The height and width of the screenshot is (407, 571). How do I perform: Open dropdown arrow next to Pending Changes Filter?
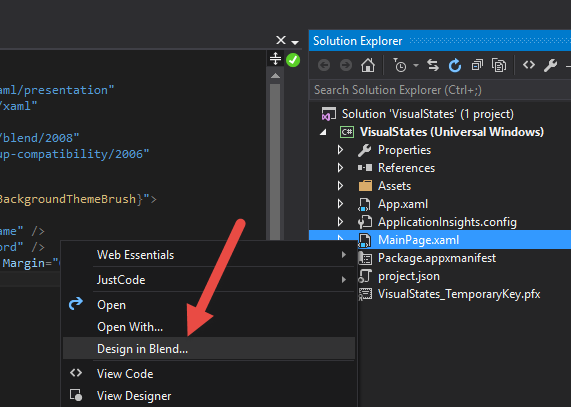click(416, 66)
